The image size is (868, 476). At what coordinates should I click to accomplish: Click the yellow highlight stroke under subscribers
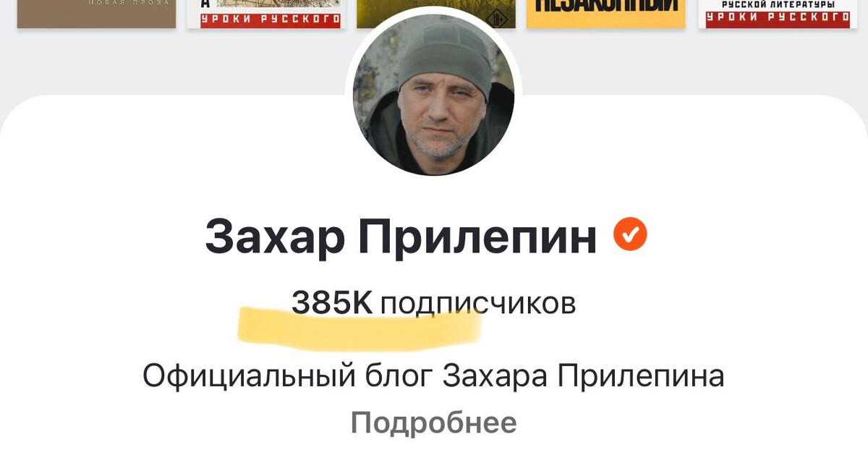click(x=359, y=327)
